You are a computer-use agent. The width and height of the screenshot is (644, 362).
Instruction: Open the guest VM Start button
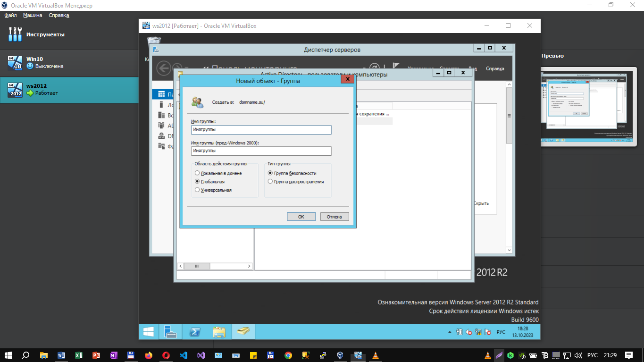coord(148,332)
